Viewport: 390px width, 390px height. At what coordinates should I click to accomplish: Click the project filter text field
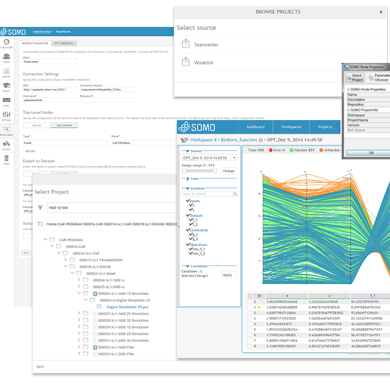112,207
